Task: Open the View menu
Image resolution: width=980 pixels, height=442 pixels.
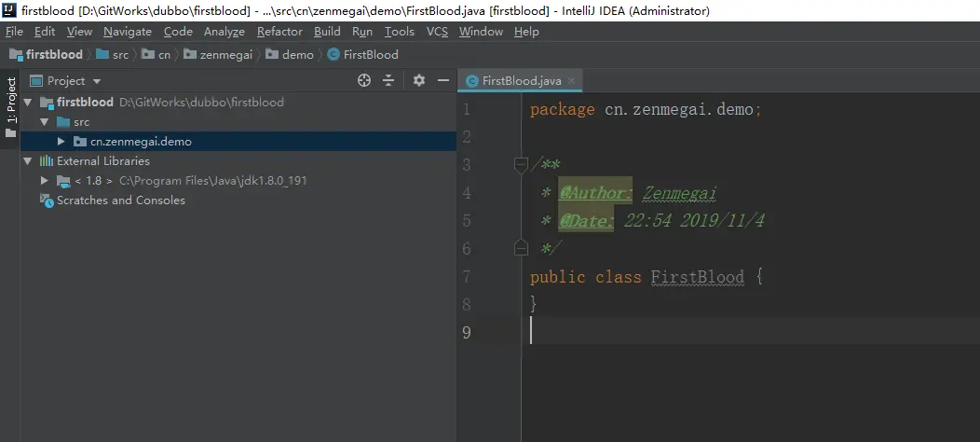Action: [79, 32]
